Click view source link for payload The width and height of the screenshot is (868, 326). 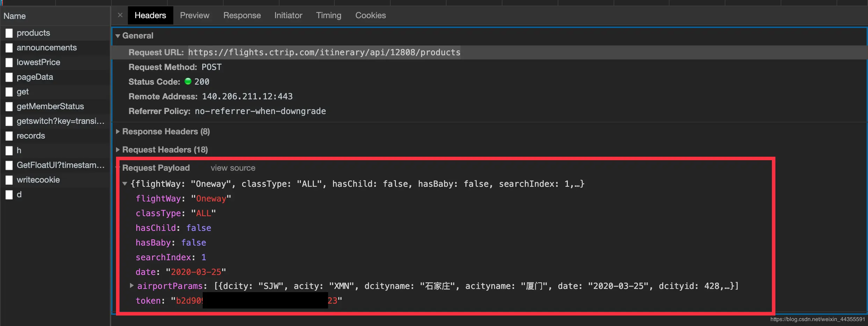coord(233,168)
